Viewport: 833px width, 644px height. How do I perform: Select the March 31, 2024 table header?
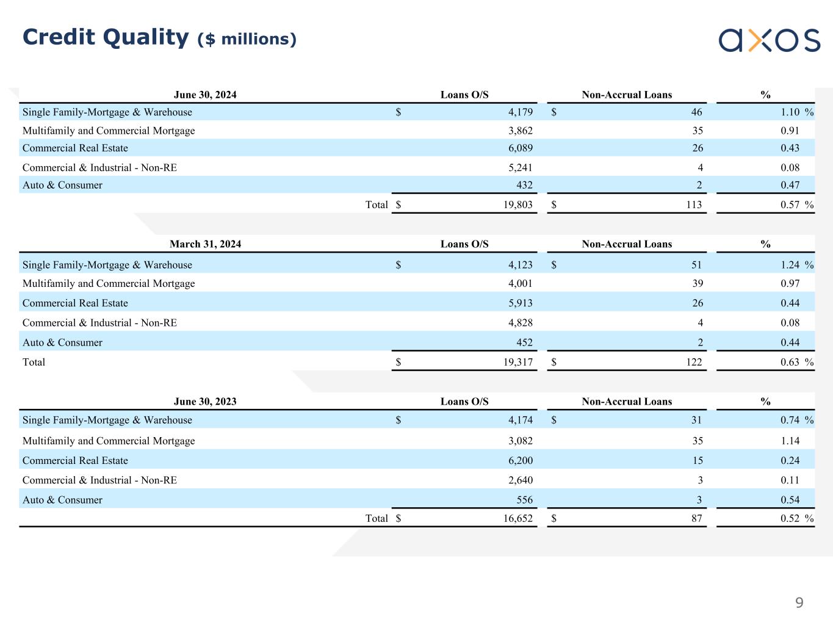(205, 244)
